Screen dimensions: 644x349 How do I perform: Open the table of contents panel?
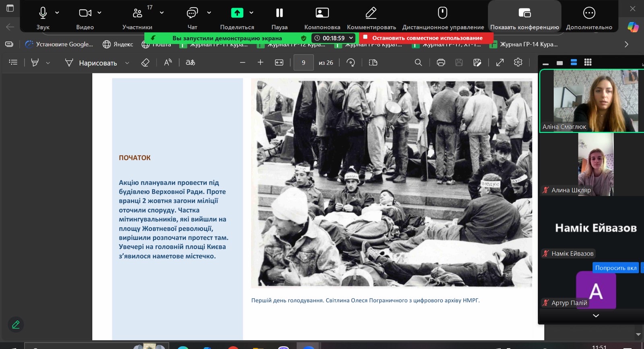[13, 62]
